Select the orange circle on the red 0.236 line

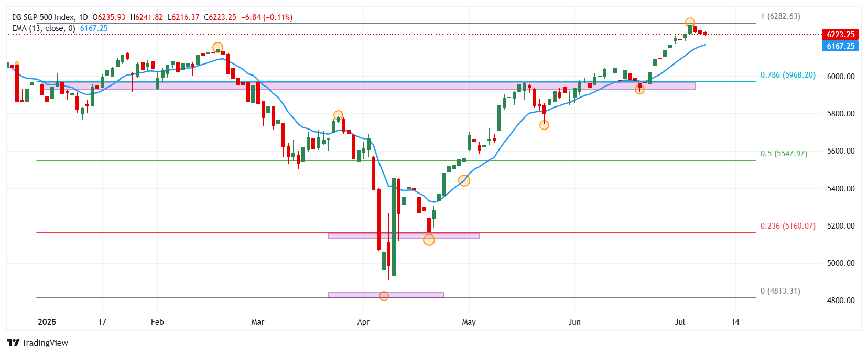[429, 240]
